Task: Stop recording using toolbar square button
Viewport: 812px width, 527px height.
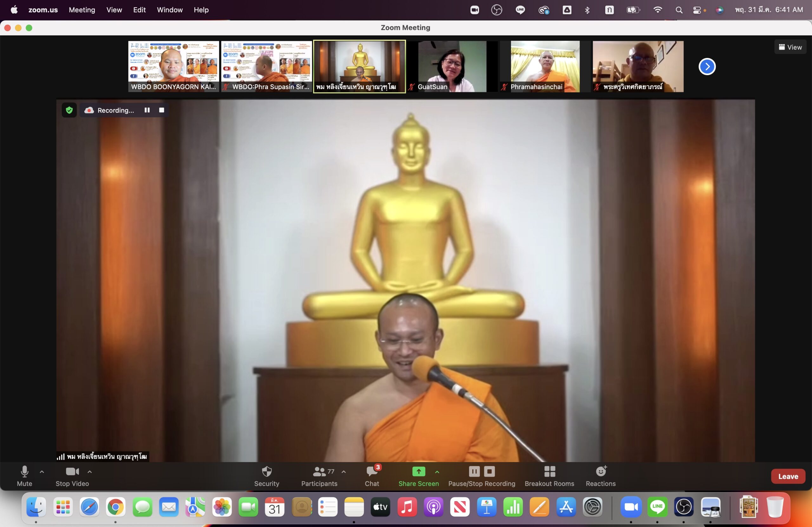Action: [x=489, y=472]
